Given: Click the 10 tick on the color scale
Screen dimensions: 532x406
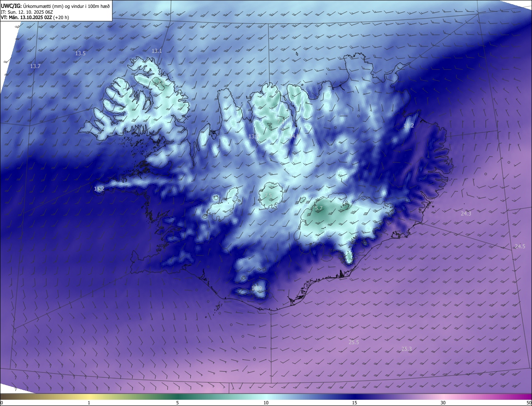Looking at the screenshot, I should coord(266,403).
